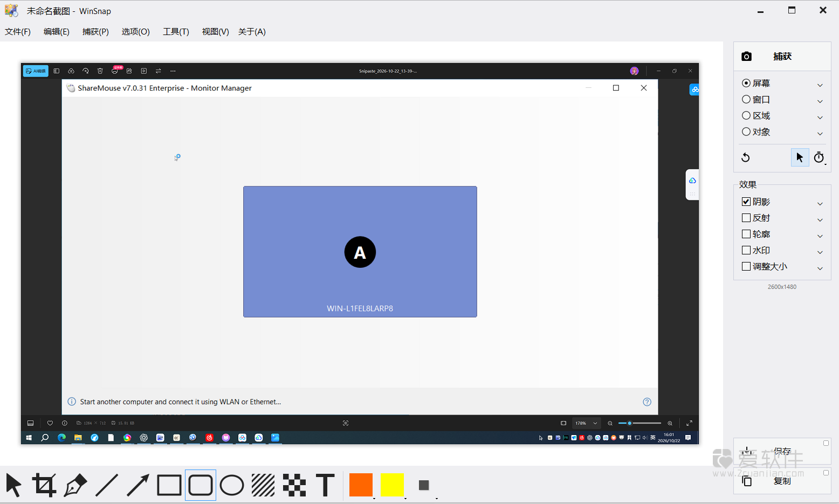Choose the 区域 capture mode
Viewport: 839px width, 504px height.
point(756,115)
